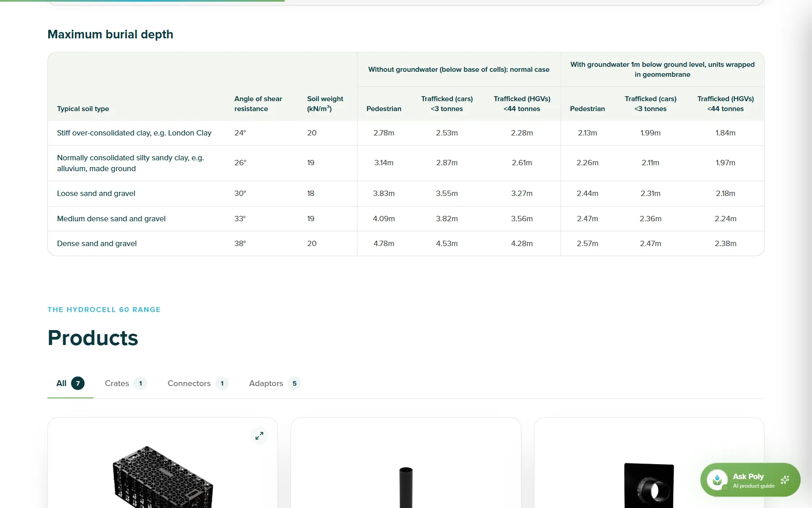Click the 'Medium dense sand and gravel' label
This screenshot has width=812, height=508.
point(111,219)
